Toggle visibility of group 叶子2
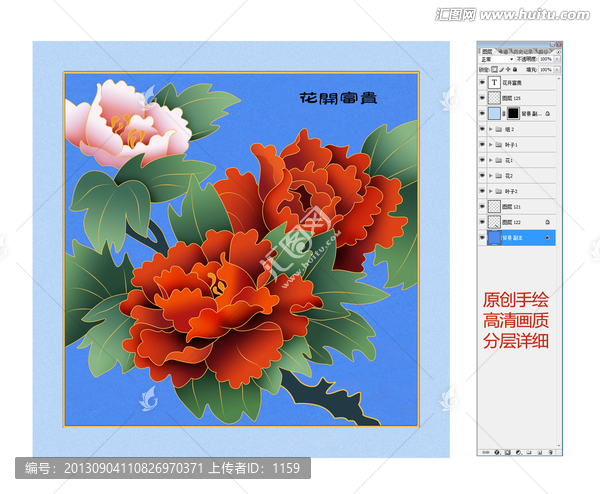Image resolution: width=600 pixels, height=494 pixels. (x=482, y=191)
